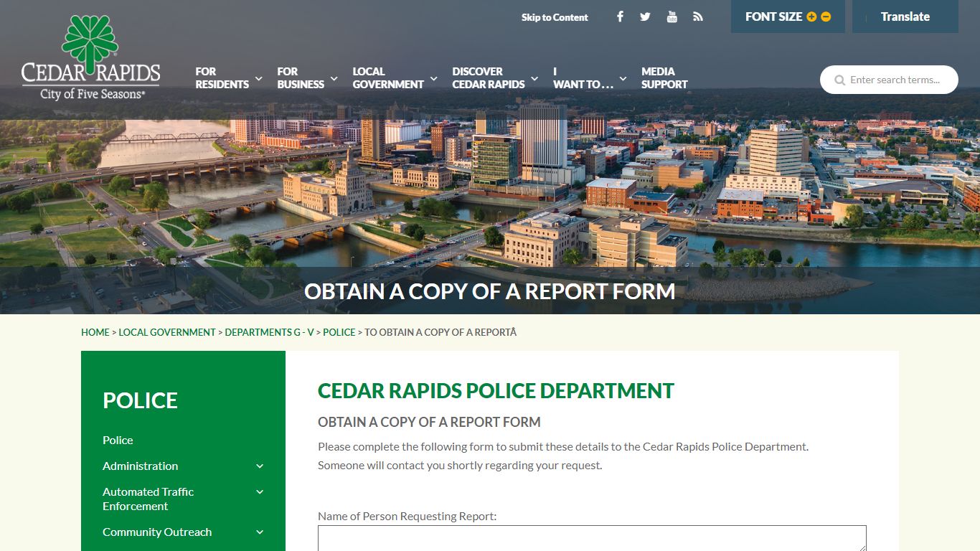Click the search magnifier icon
The image size is (980, 551).
839,80
